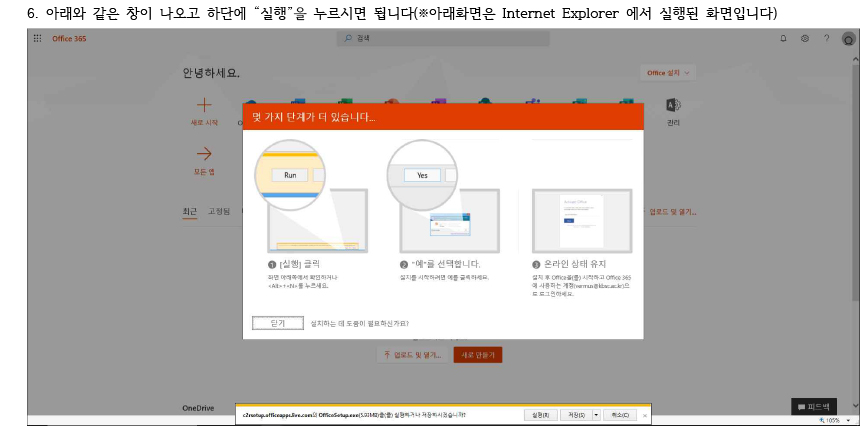This screenshot has height=426, width=860.
Task: Click 업로드 및 열기 button under dialog
Action: [x=412, y=355]
